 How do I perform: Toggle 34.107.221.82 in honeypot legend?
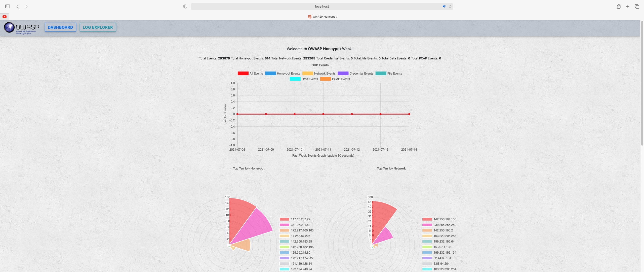pos(285,225)
